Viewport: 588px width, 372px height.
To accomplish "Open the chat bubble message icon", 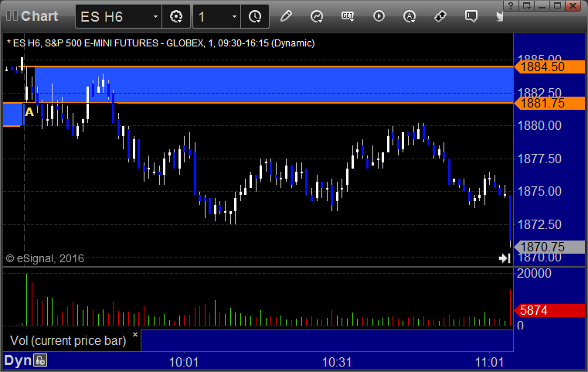I will point(471,16).
